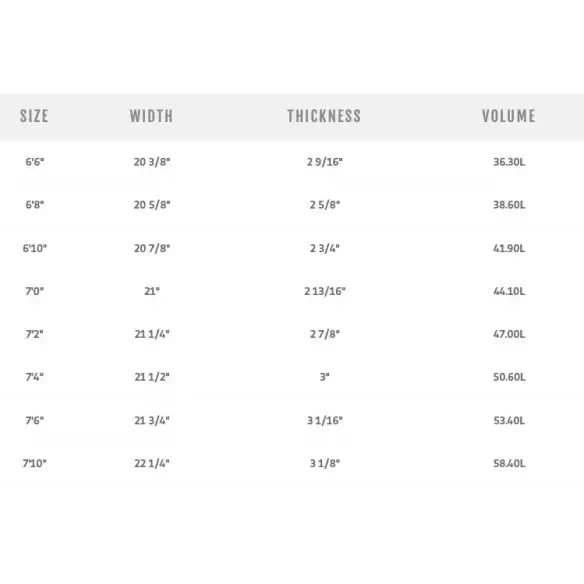Screen dimensions: 584x584
Task: Select the 6'10" size row label
Action: pos(35,248)
